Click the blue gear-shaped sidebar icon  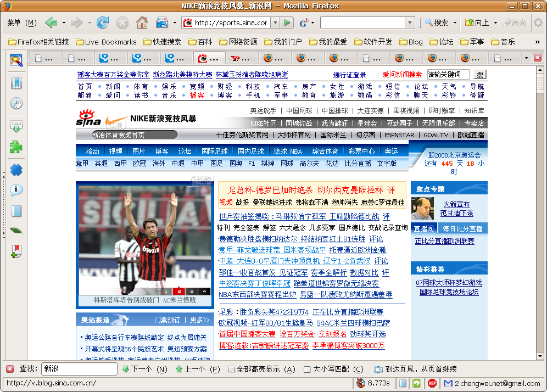pyautogui.click(x=16, y=170)
